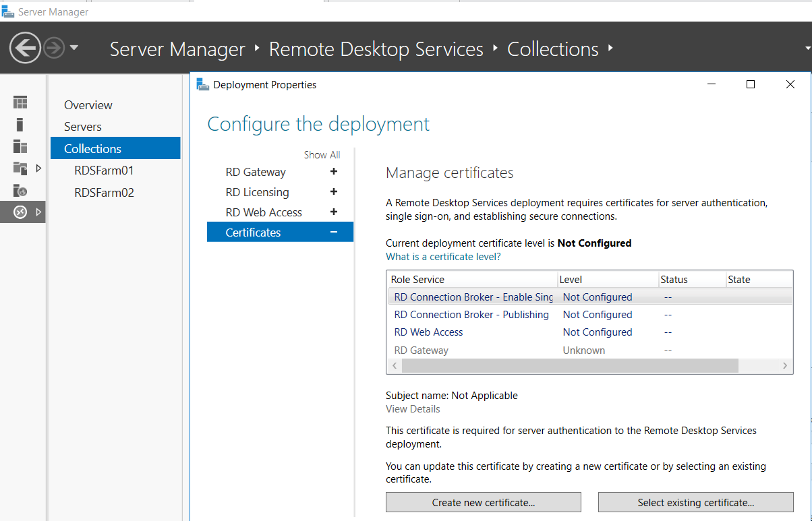The height and width of the screenshot is (521, 812).
Task: Select Collections in the navigation pane
Action: [115, 148]
